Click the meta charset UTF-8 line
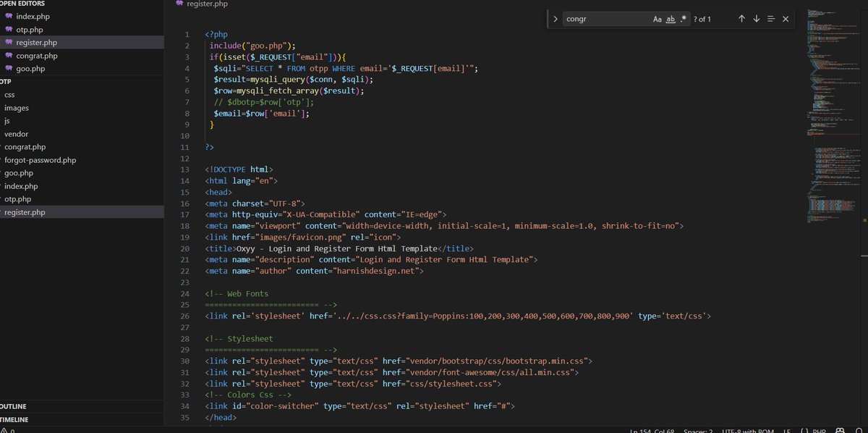The image size is (868, 433). click(x=255, y=203)
